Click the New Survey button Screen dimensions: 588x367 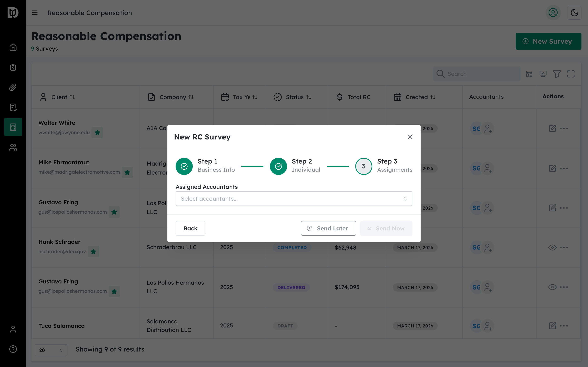point(548,41)
